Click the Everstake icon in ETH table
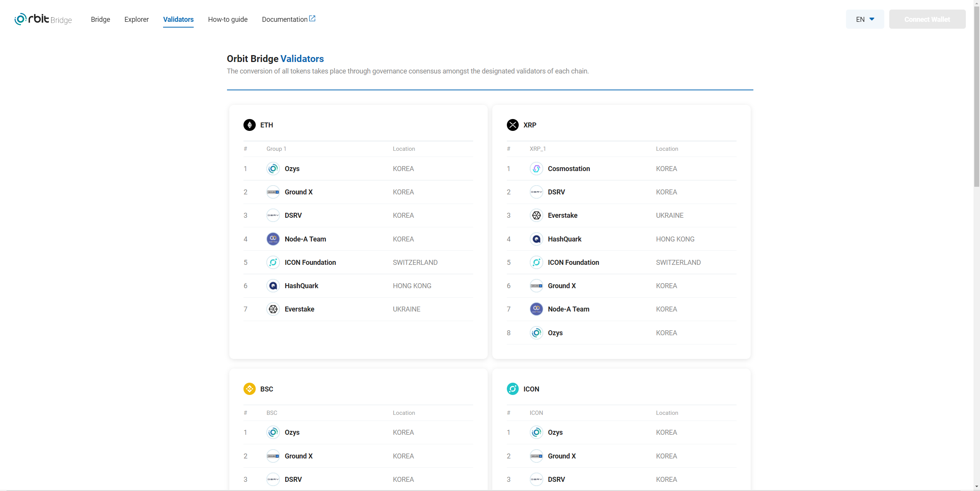This screenshot has width=980, height=491. pos(273,309)
